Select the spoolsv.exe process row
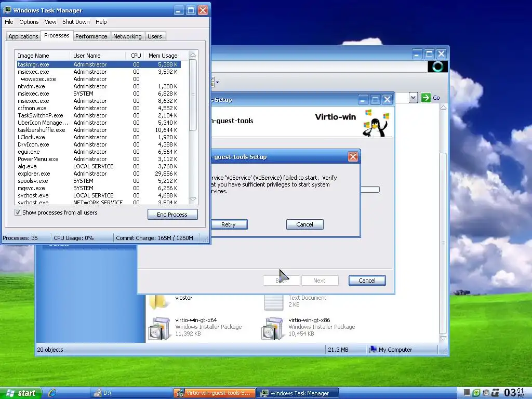The image size is (532, 399). click(x=98, y=181)
